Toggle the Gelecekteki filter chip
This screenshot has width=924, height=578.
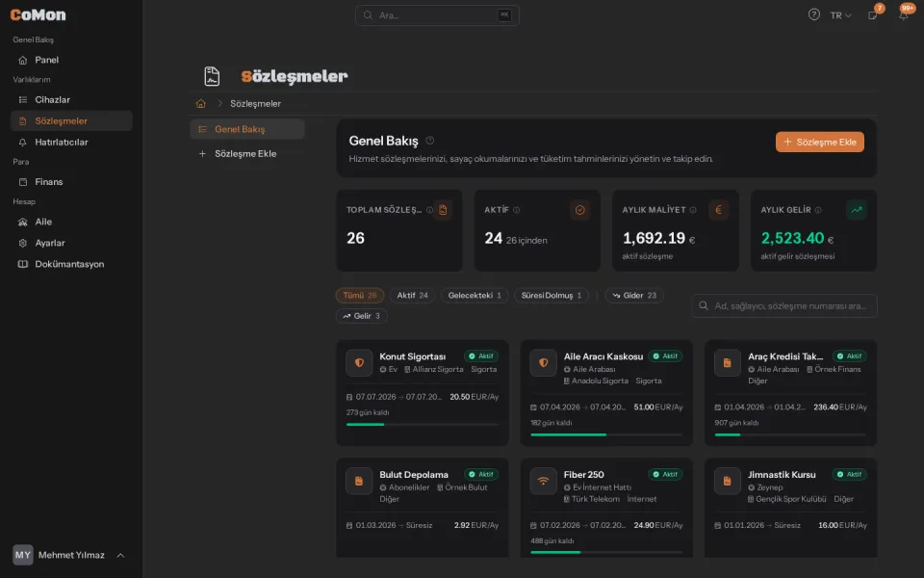(475, 296)
